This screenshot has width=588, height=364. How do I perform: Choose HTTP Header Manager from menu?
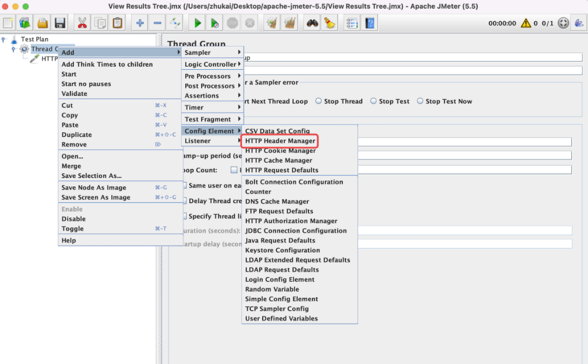(280, 141)
